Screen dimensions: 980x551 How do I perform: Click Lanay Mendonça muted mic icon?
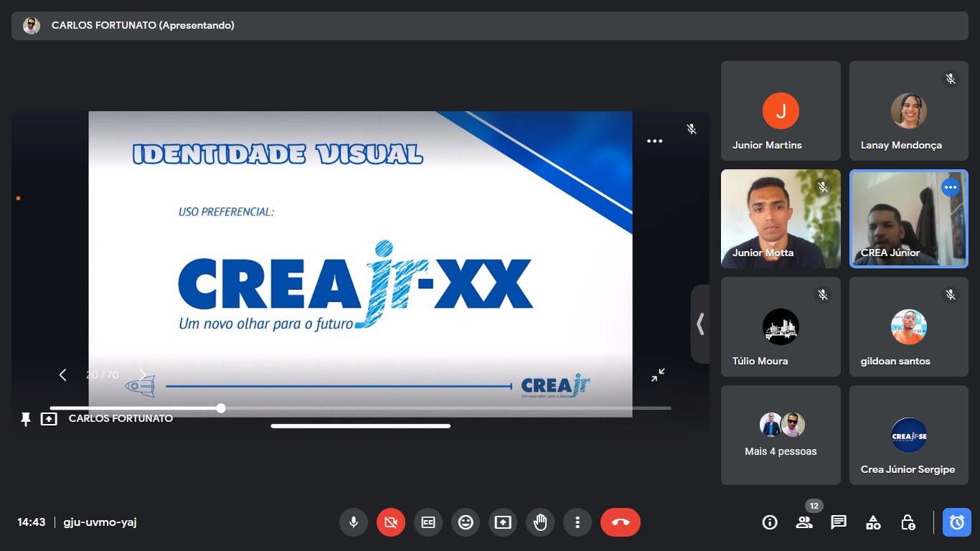(951, 79)
